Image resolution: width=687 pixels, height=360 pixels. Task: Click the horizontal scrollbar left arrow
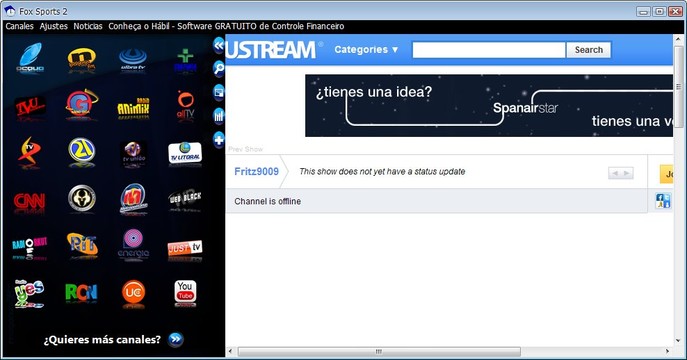(x=231, y=351)
